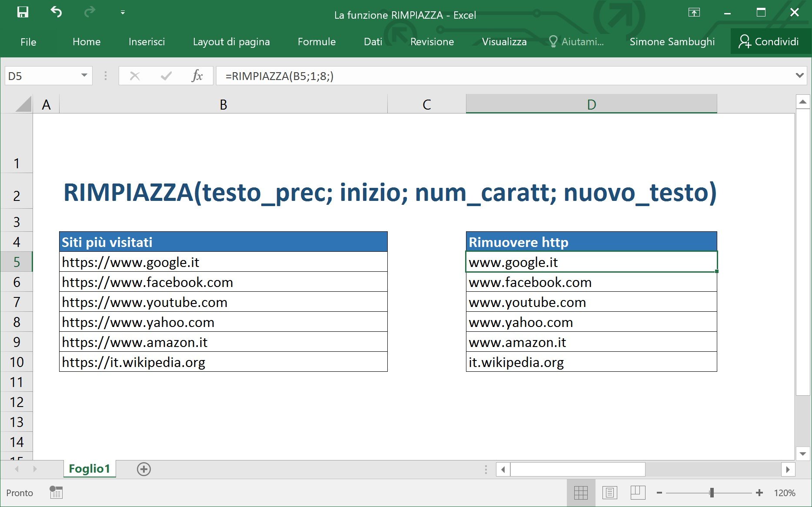Confirm formula with the checkmark icon
812x507 pixels.
click(166, 76)
